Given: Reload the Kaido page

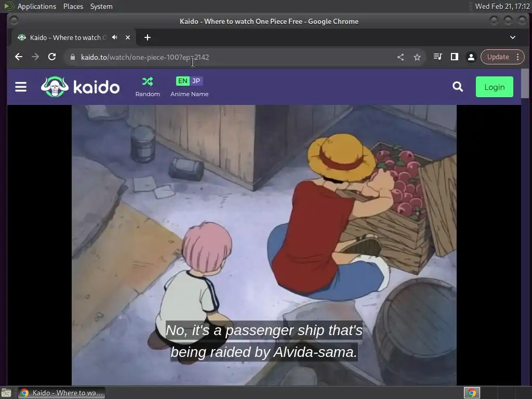Looking at the screenshot, I should 52,57.
